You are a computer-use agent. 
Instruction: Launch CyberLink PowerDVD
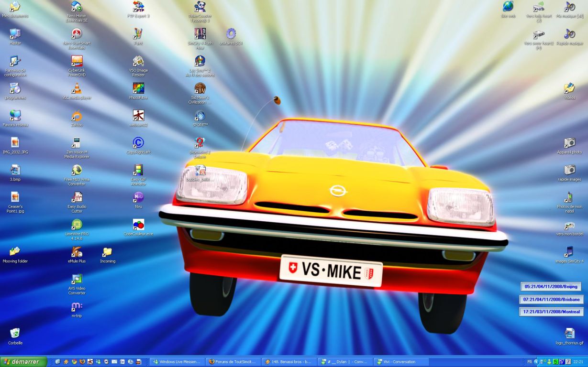tap(77, 61)
